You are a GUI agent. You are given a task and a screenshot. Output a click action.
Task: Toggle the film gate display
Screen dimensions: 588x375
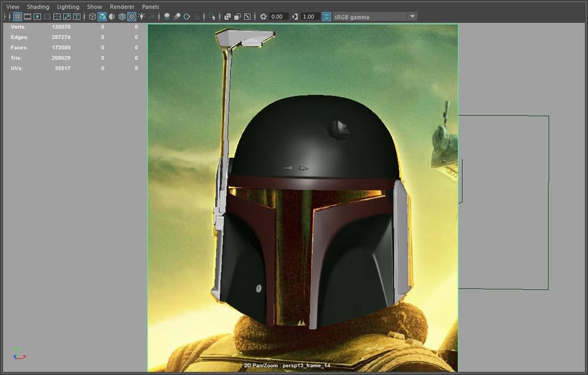pos(28,17)
